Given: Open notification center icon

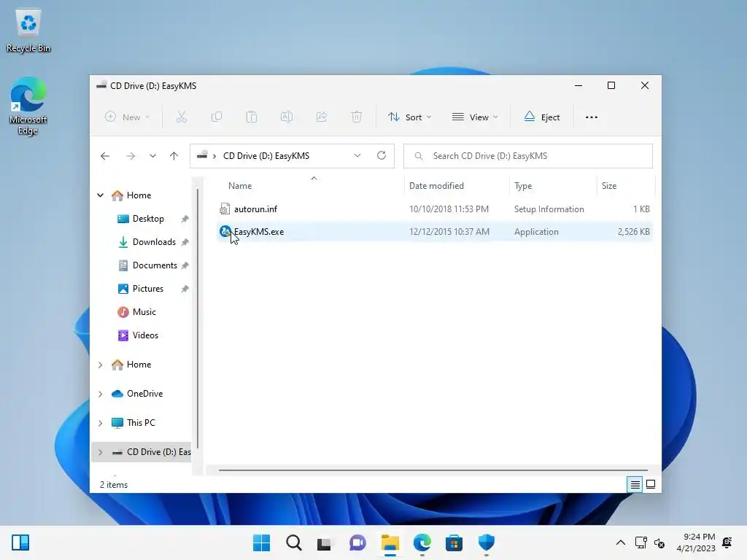Looking at the screenshot, I should (727, 542).
